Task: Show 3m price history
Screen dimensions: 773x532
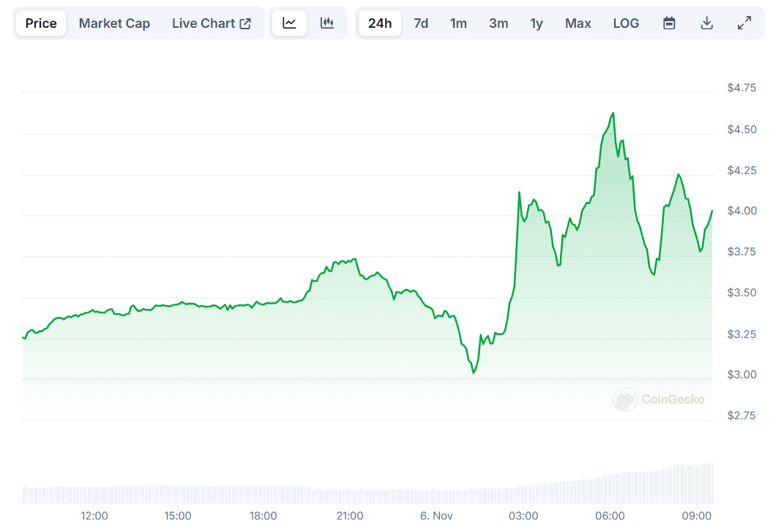Action: tap(498, 23)
